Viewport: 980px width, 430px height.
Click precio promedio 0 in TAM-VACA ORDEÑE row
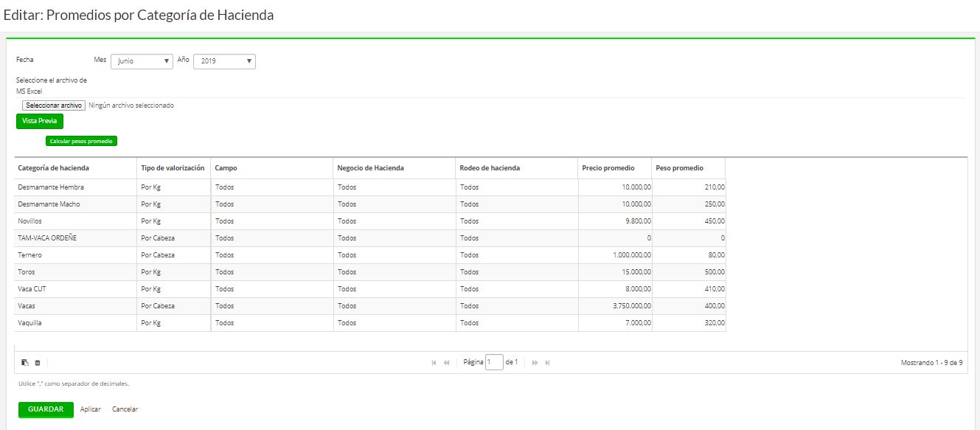click(x=615, y=238)
